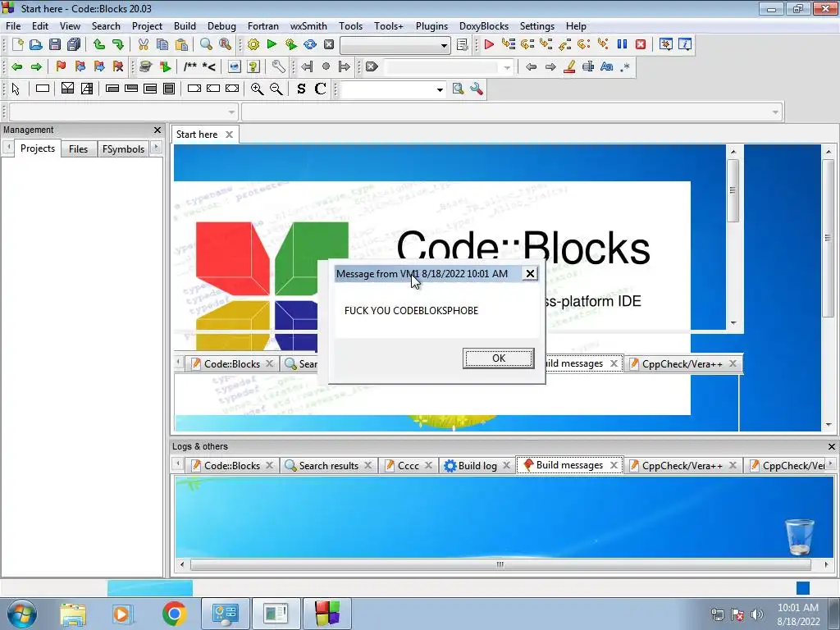Click the Find magnifier icon
The width and height of the screenshot is (840, 630).
pyautogui.click(x=206, y=44)
